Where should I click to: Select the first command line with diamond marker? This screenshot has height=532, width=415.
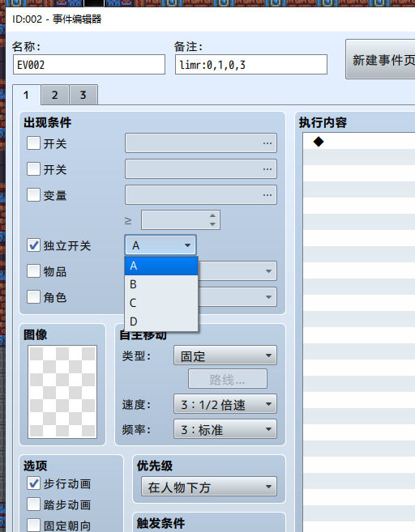359,142
